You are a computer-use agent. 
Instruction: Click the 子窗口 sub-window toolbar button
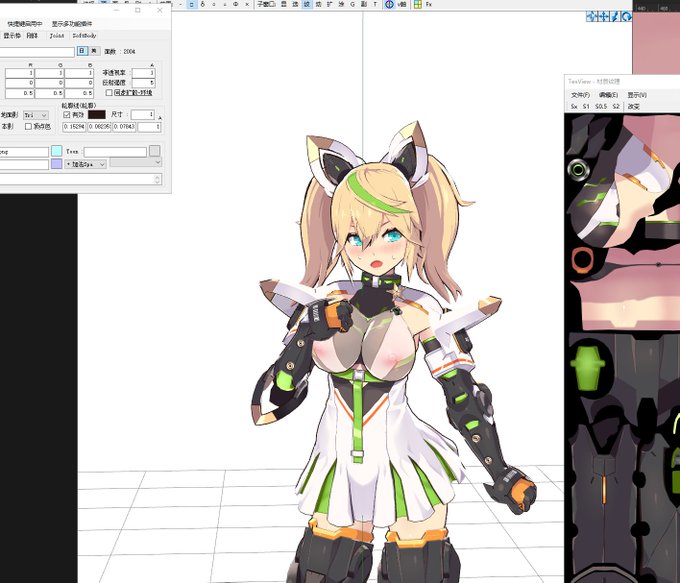(265, 4)
